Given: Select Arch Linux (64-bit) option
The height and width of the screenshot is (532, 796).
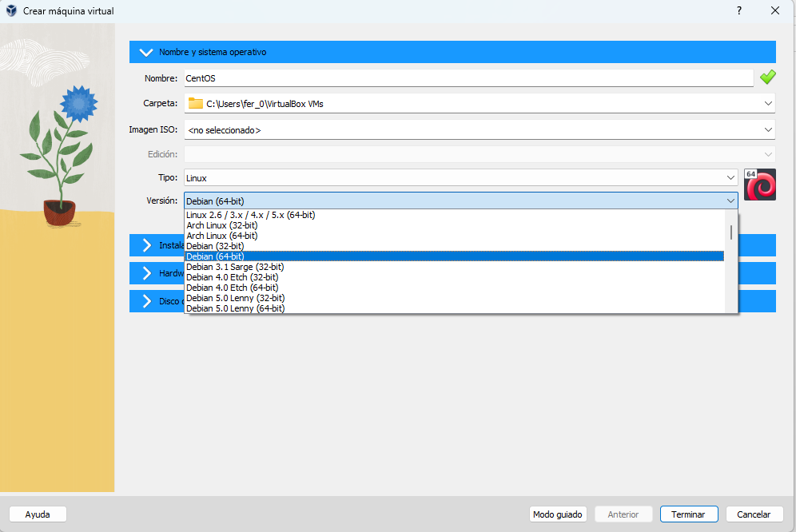Looking at the screenshot, I should coord(455,236).
